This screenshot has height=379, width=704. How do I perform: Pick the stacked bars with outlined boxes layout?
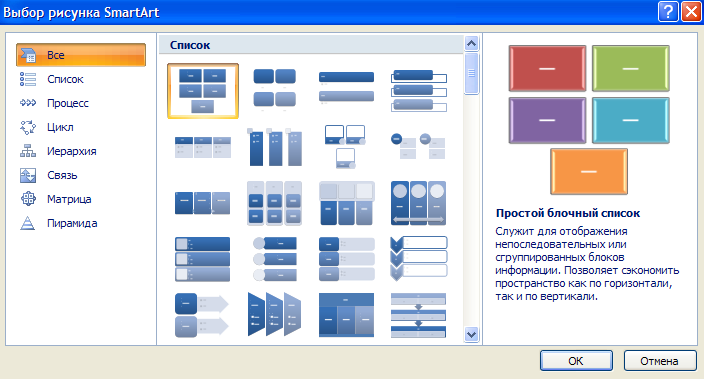tap(418, 90)
